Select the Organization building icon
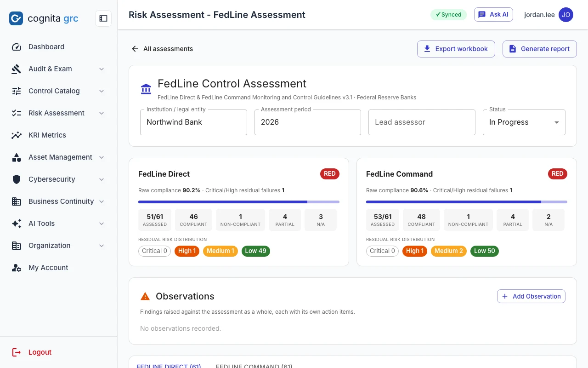This screenshot has height=368, width=588. click(17, 246)
